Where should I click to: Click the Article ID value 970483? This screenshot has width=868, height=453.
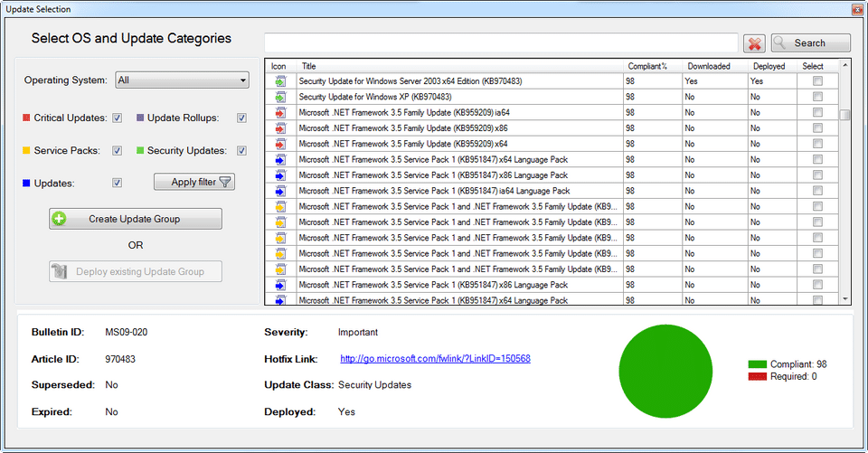click(120, 359)
